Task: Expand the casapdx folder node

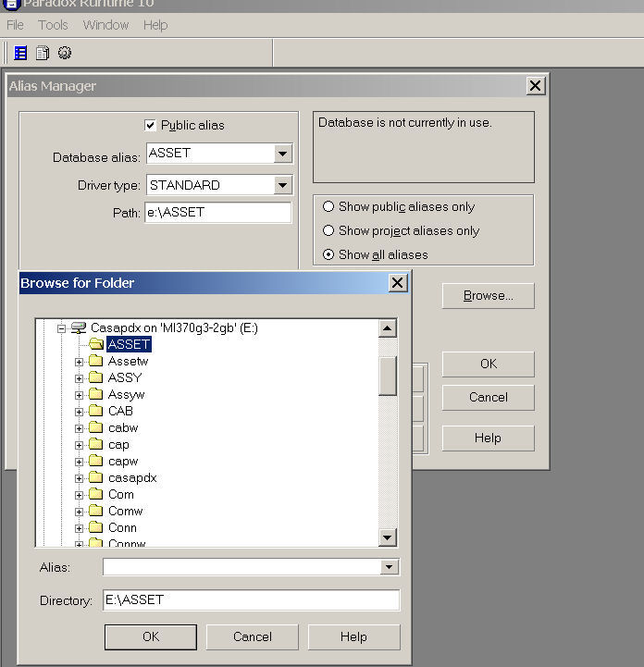Action: pos(79,478)
